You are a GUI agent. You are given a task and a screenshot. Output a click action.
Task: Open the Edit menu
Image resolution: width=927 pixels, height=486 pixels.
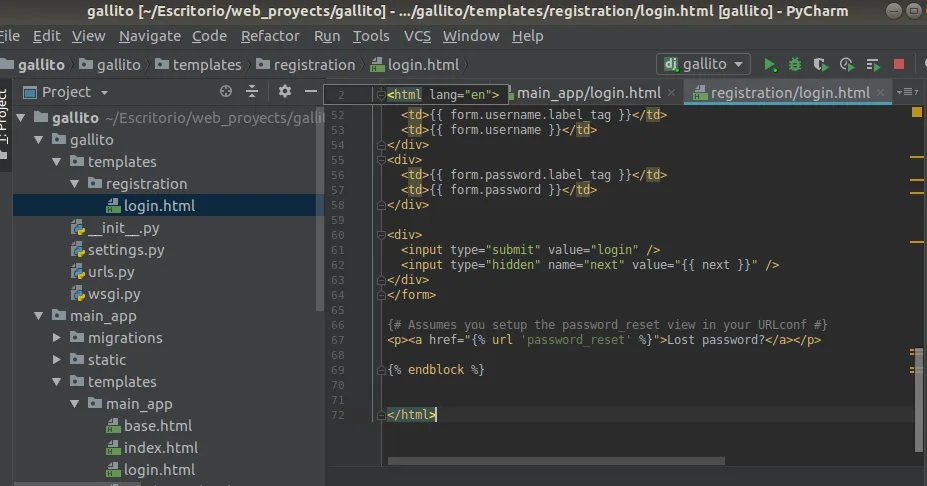click(x=47, y=36)
